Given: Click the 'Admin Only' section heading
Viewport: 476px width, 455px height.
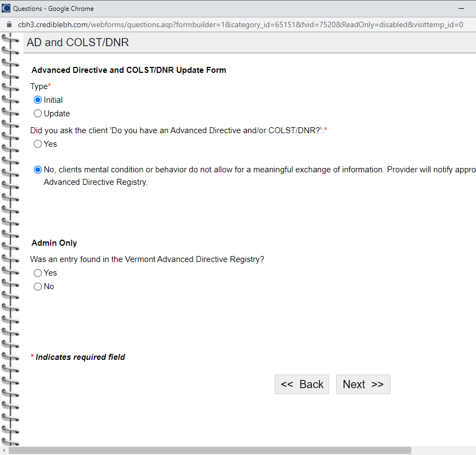Looking at the screenshot, I should [x=54, y=243].
